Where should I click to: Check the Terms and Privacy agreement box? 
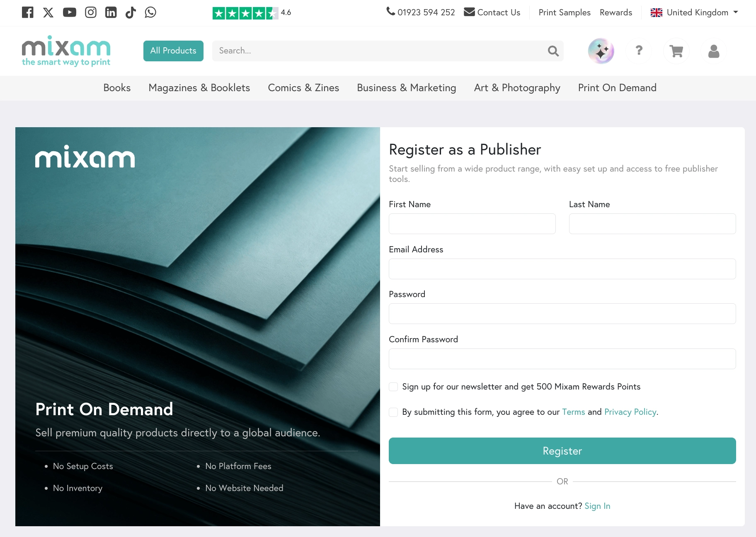pyautogui.click(x=393, y=412)
